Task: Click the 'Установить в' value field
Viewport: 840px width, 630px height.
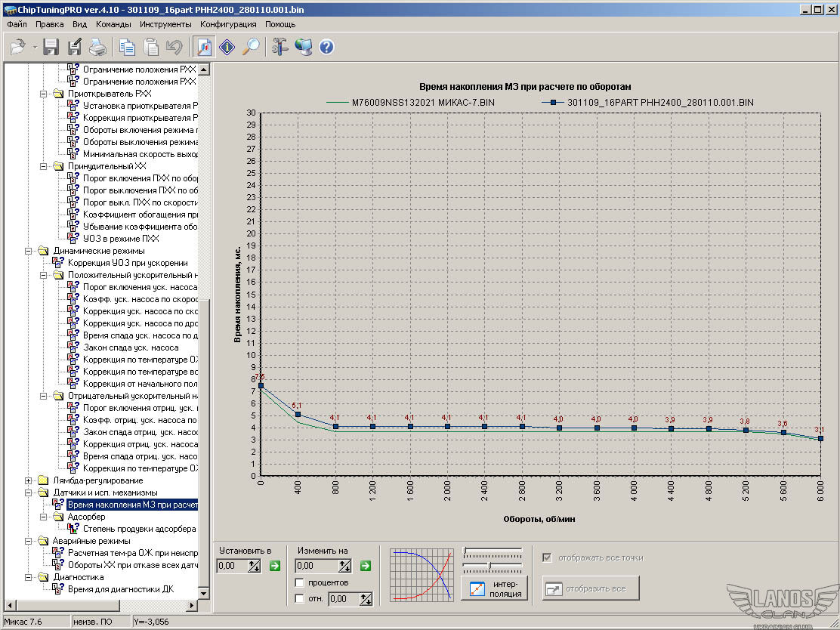Action: (x=233, y=566)
